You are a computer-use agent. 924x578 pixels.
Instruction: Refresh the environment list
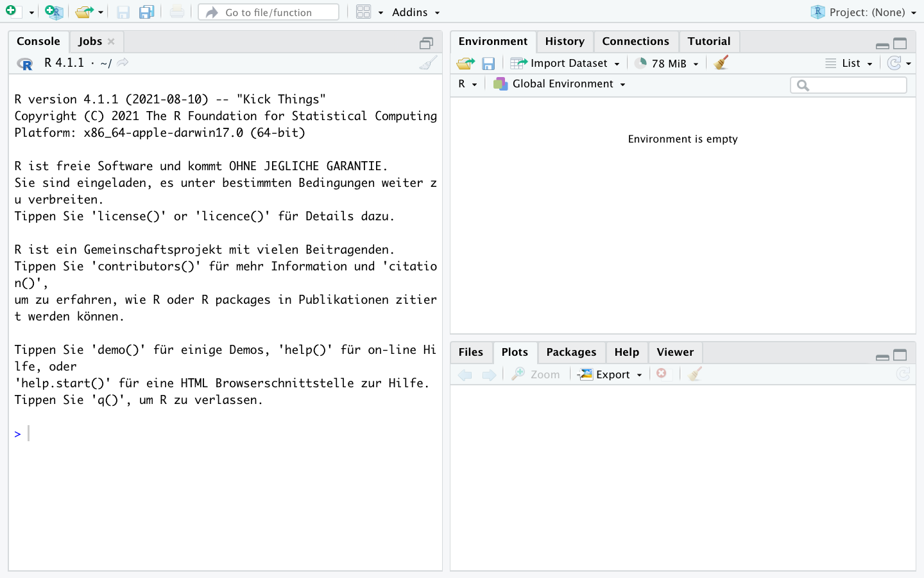[x=894, y=63]
